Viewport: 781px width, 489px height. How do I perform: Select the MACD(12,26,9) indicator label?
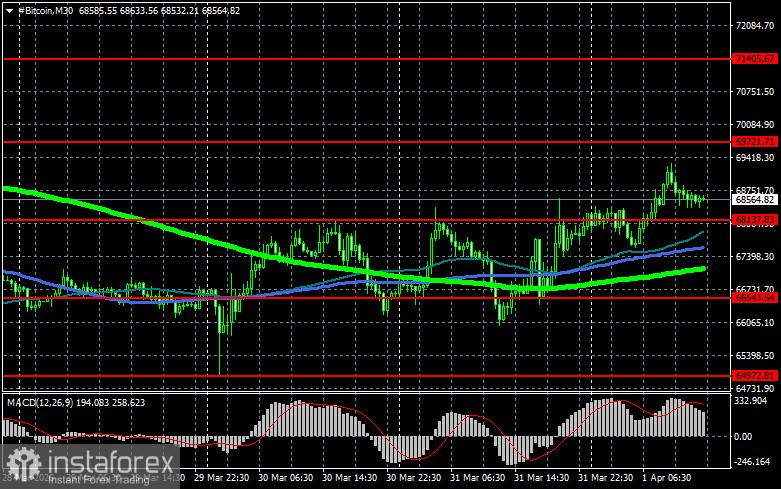(40, 402)
